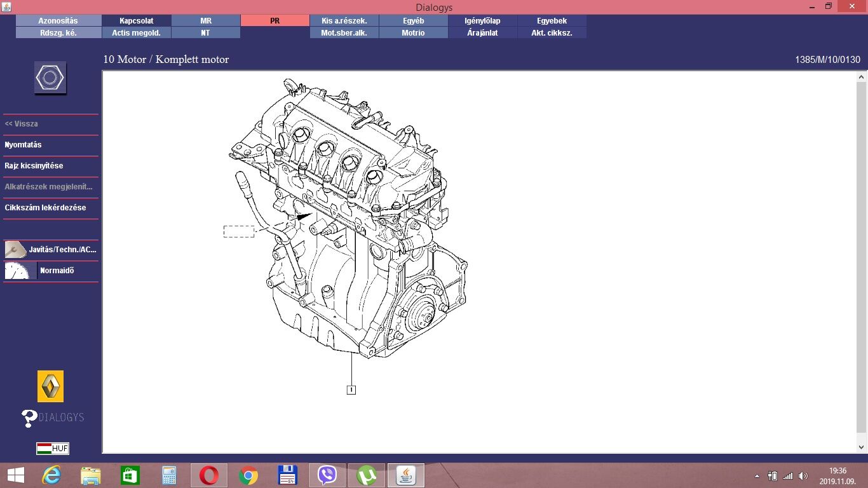This screenshot has width=868, height=488.
Task: Open the MR tab
Action: click(206, 20)
